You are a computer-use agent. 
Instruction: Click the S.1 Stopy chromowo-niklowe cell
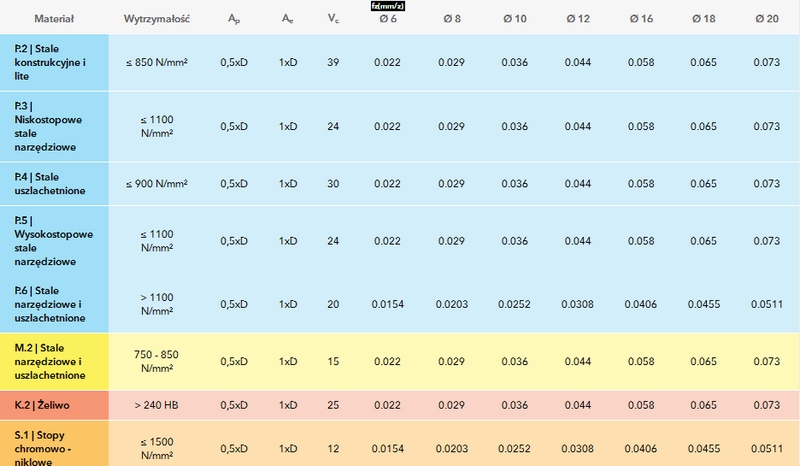point(54,445)
